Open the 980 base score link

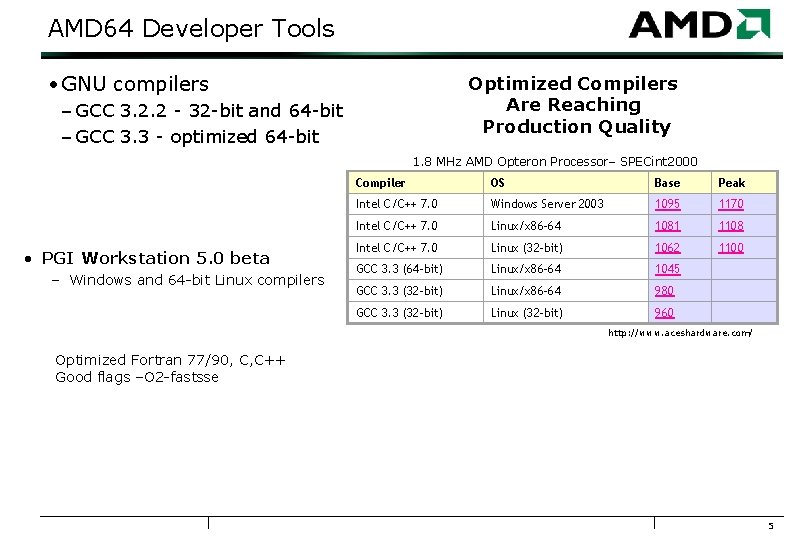[664, 291]
